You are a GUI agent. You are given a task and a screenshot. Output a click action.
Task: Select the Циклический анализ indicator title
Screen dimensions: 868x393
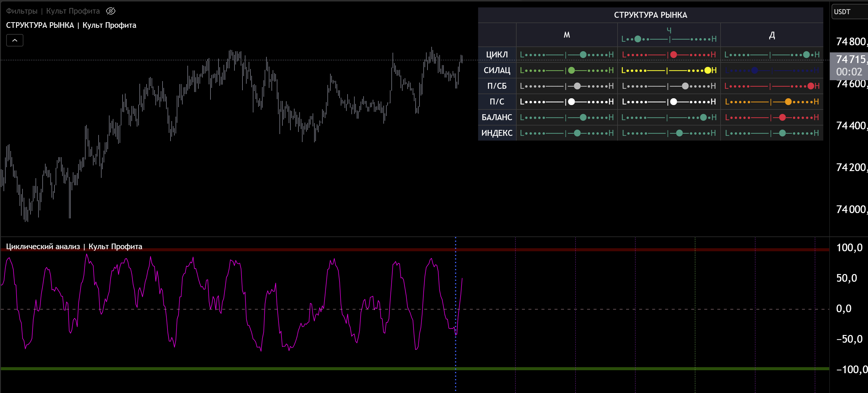[74, 247]
